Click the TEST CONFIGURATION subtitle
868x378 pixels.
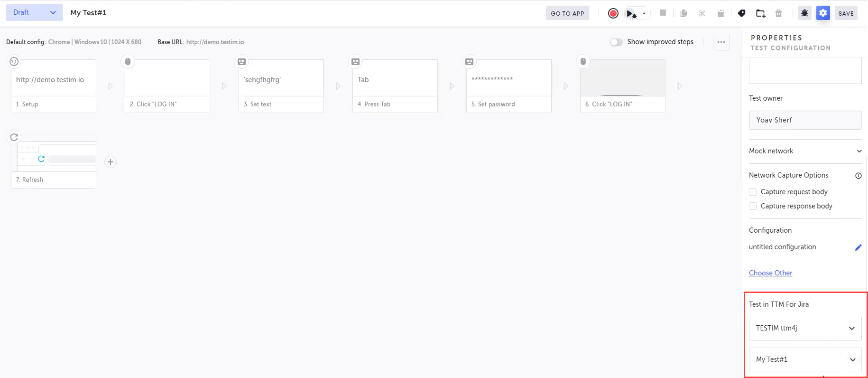tap(791, 48)
